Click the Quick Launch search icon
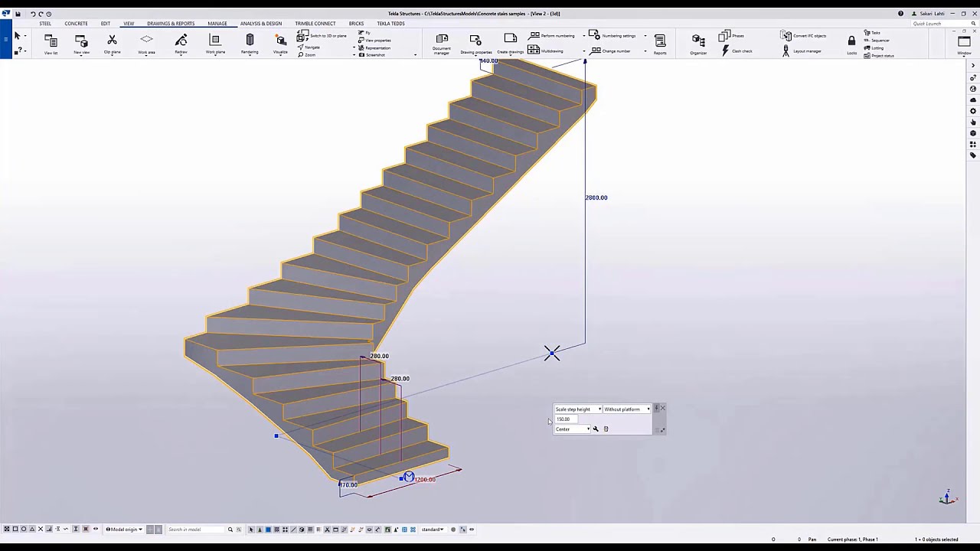 click(x=972, y=23)
